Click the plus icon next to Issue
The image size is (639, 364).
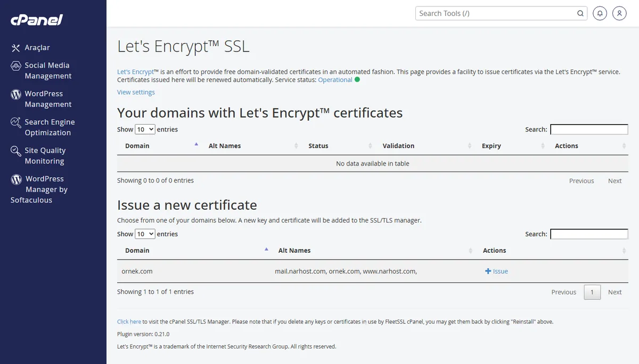(488, 271)
